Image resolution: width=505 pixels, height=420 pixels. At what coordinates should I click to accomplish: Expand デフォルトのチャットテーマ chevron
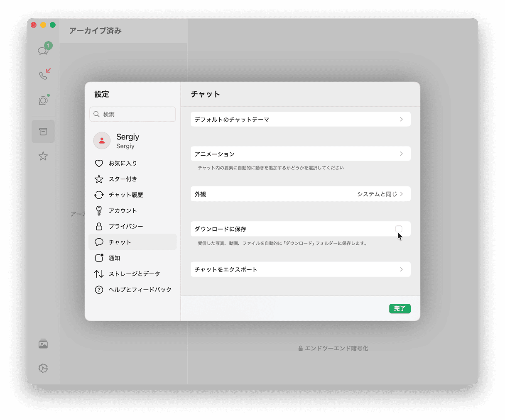(401, 119)
